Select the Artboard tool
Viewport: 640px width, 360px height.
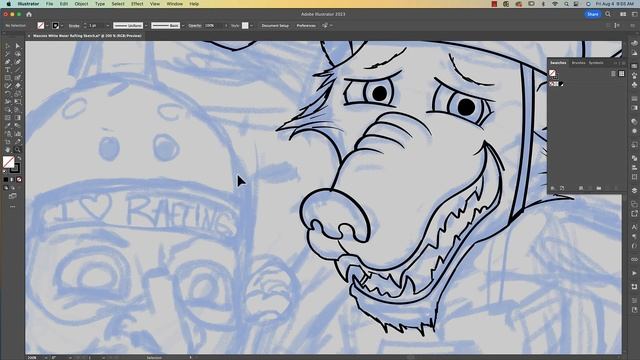click(7, 142)
